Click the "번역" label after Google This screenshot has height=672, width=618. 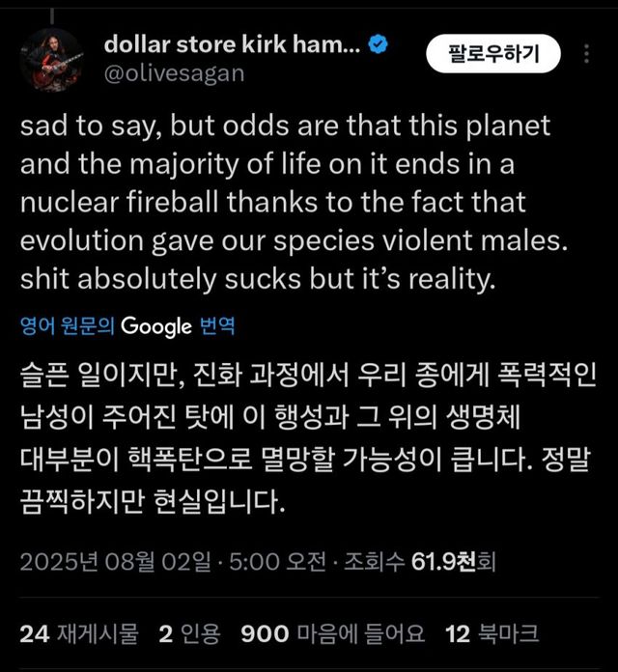(x=217, y=326)
